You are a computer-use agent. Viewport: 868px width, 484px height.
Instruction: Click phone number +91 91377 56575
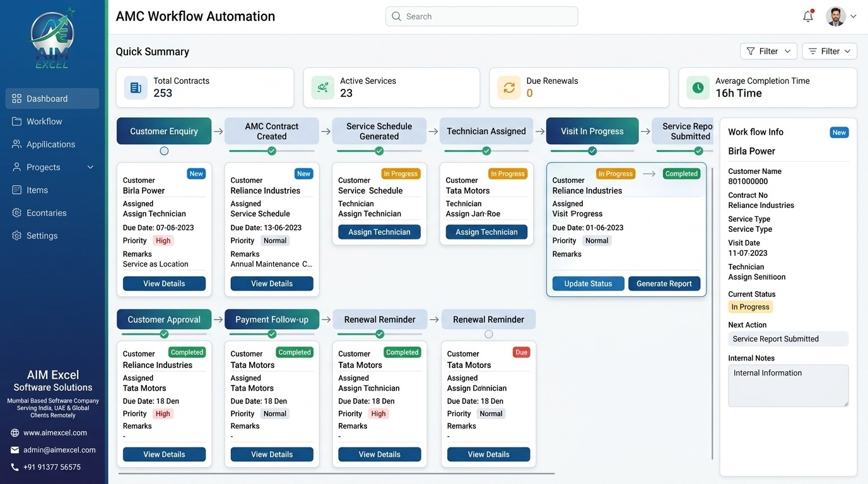pos(52,467)
